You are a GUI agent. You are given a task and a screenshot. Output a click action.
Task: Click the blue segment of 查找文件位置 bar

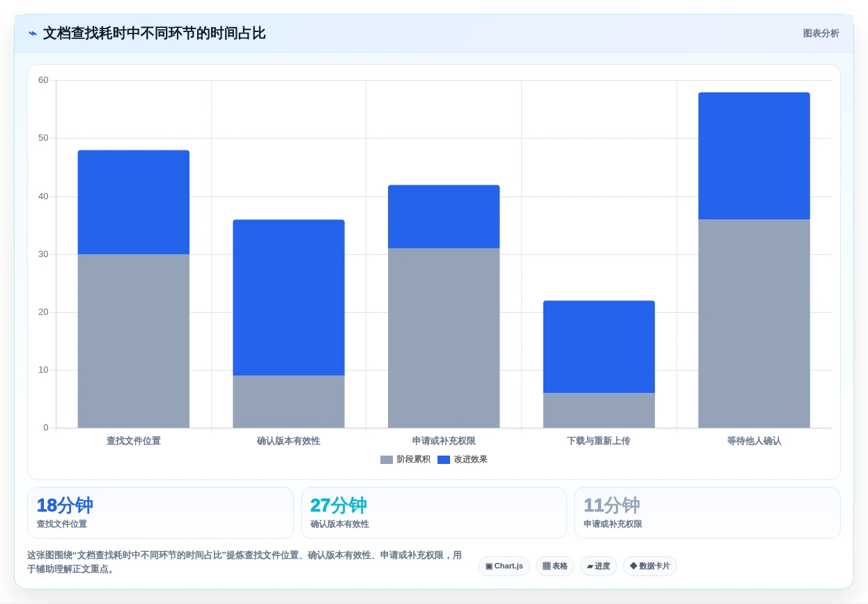pos(134,202)
